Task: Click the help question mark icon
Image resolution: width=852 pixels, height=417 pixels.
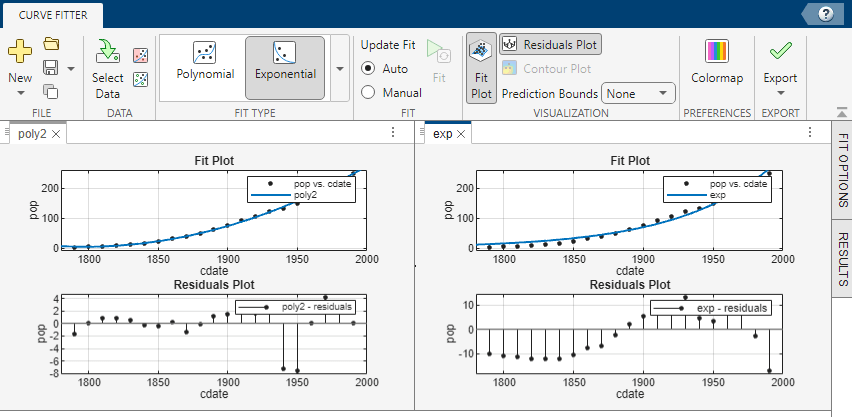Action: pos(825,14)
